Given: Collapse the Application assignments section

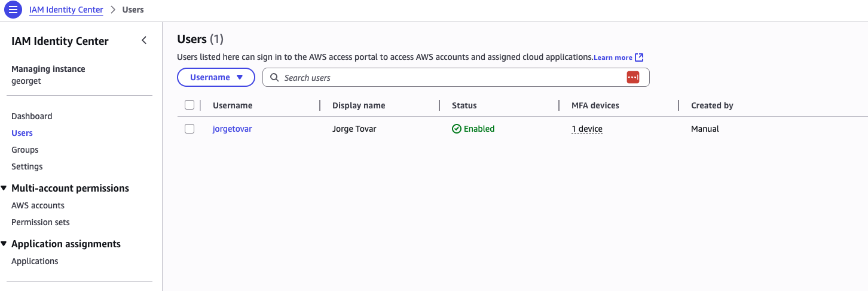Looking at the screenshot, I should (x=5, y=244).
